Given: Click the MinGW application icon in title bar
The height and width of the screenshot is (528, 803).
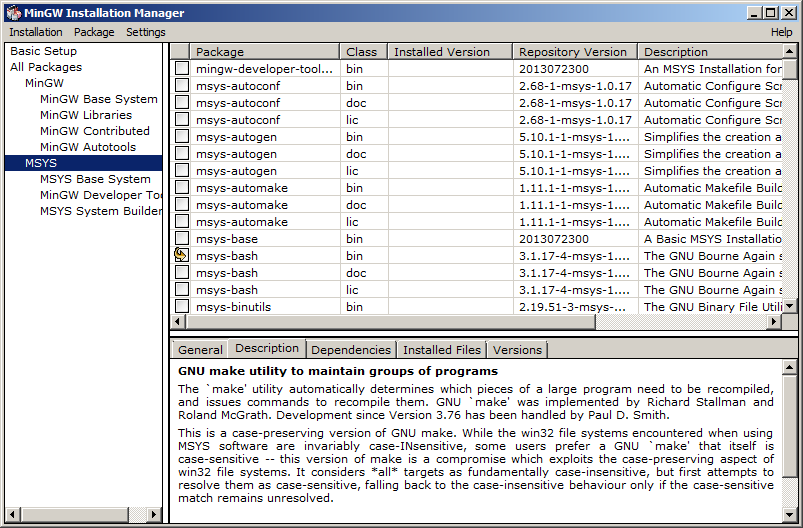Looking at the screenshot, I should 13,13.
